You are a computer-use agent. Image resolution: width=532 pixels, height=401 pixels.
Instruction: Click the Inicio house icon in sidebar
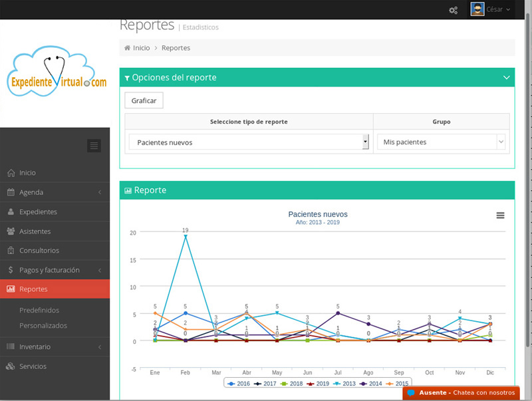[11, 173]
